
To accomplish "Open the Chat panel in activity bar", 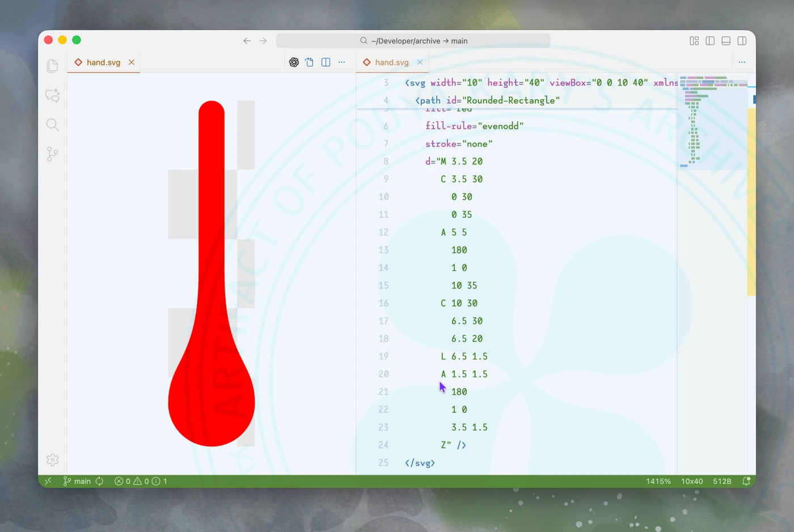I will tap(52, 95).
